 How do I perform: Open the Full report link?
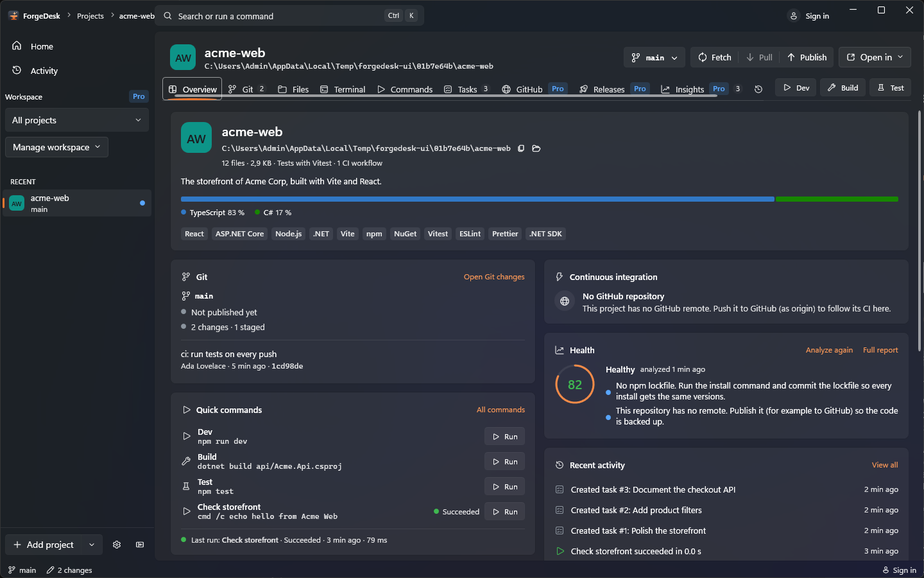[x=880, y=350]
